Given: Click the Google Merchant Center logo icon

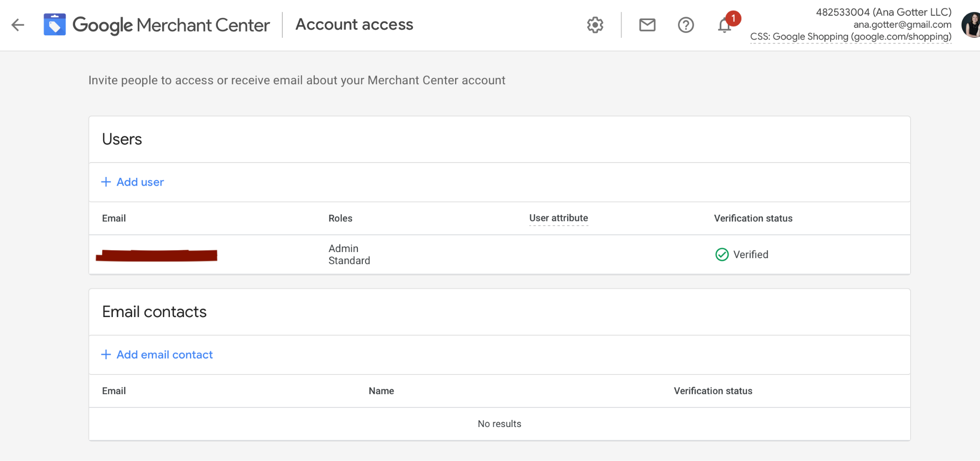Looking at the screenshot, I should click(x=55, y=24).
